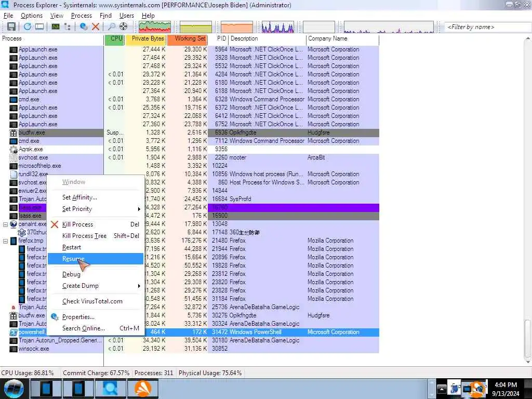Choose Restart in the context menu
The width and height of the screenshot is (532, 399).
click(96, 247)
